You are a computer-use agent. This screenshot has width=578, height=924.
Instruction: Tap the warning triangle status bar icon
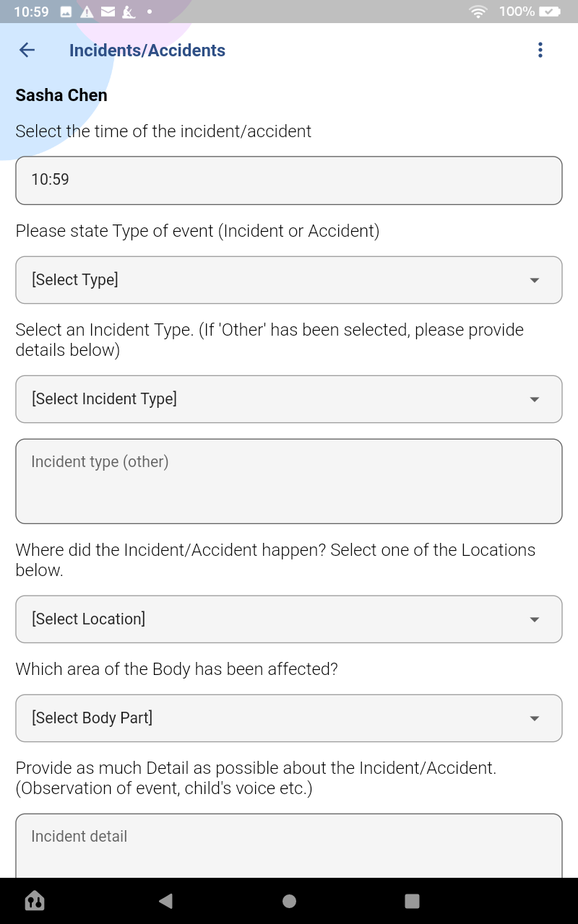point(87,12)
